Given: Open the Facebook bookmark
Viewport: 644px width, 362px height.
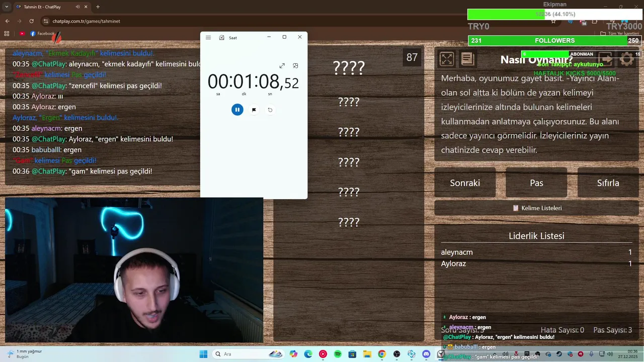Looking at the screenshot, I should pyautogui.click(x=42, y=34).
